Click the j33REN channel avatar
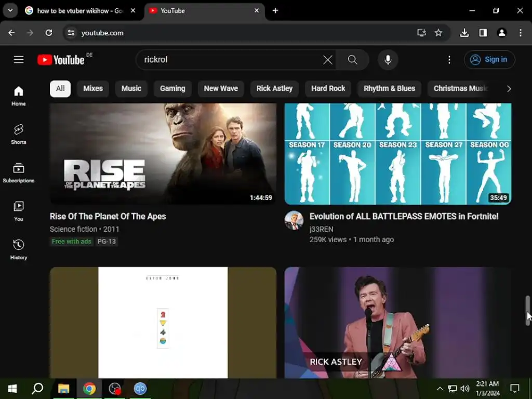This screenshot has width=532, height=399. [294, 220]
